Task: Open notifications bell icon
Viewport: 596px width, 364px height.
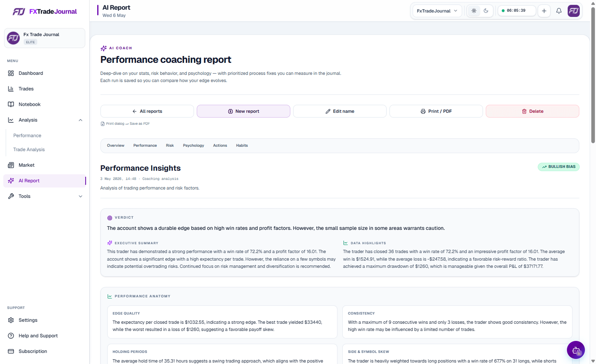Action: click(559, 11)
